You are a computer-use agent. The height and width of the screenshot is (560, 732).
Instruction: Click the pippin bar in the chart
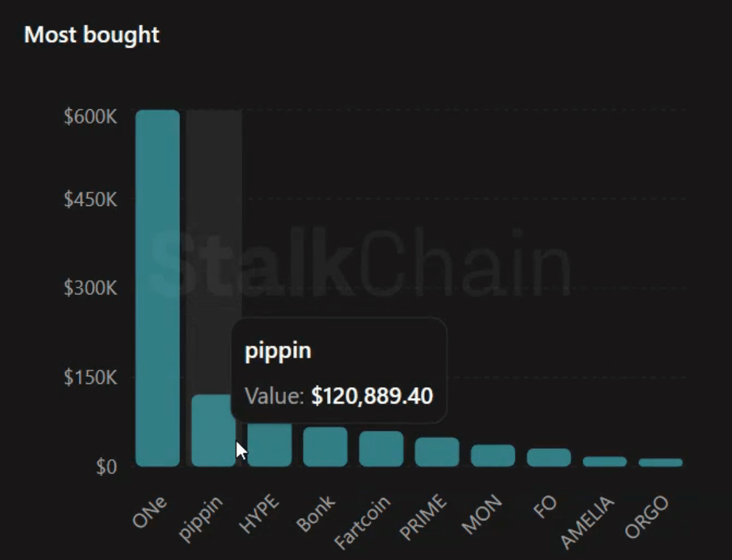coord(213,431)
